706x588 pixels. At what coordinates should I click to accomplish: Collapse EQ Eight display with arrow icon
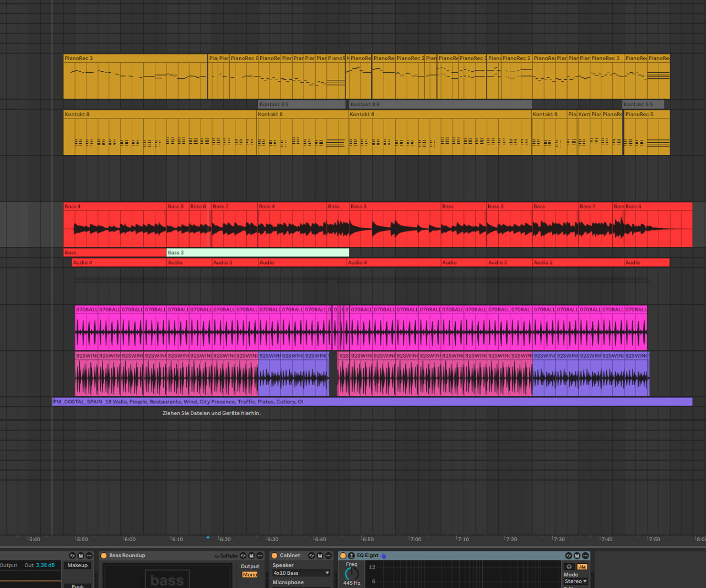[x=351, y=555]
